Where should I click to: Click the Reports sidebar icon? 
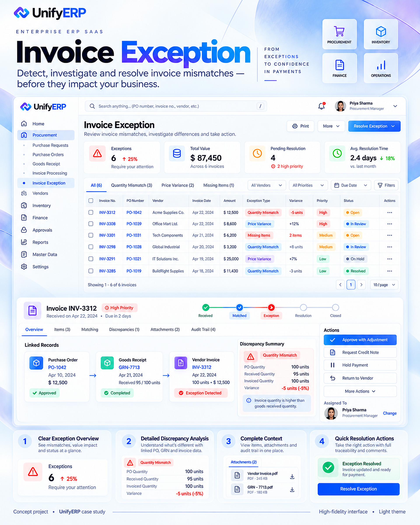click(x=24, y=242)
